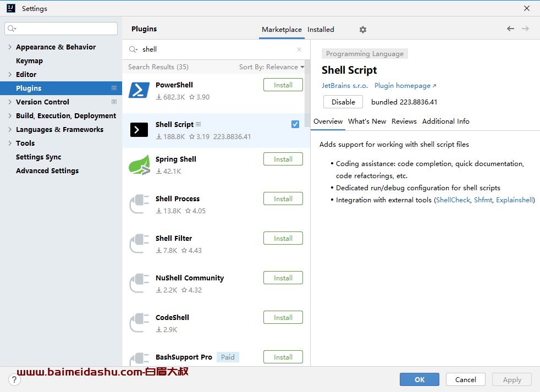Image resolution: width=540 pixels, height=392 pixels.
Task: Open the Plugin homepage link
Action: 405,86
